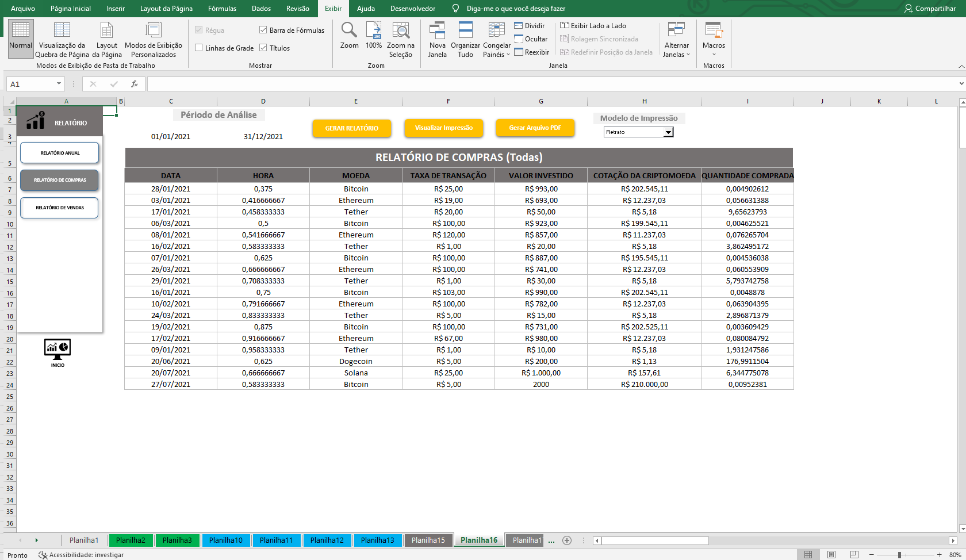This screenshot has width=966, height=560.
Task: Click the GERAR RELATÓRIO button
Action: pyautogui.click(x=352, y=128)
